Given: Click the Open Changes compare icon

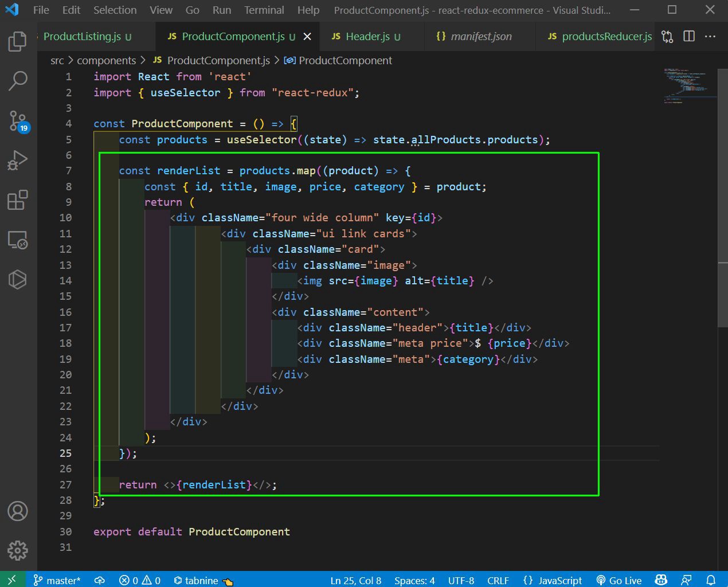Looking at the screenshot, I should [667, 37].
